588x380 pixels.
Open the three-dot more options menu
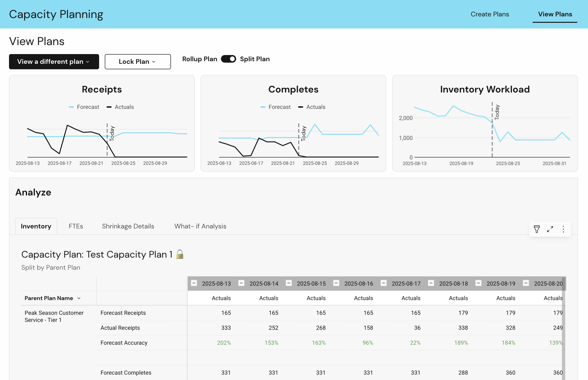(x=563, y=229)
